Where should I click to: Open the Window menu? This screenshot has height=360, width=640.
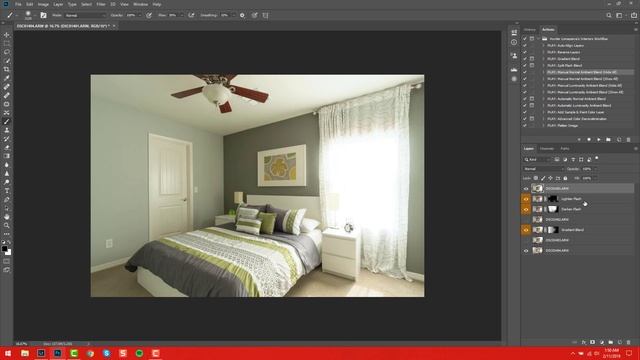140,4
